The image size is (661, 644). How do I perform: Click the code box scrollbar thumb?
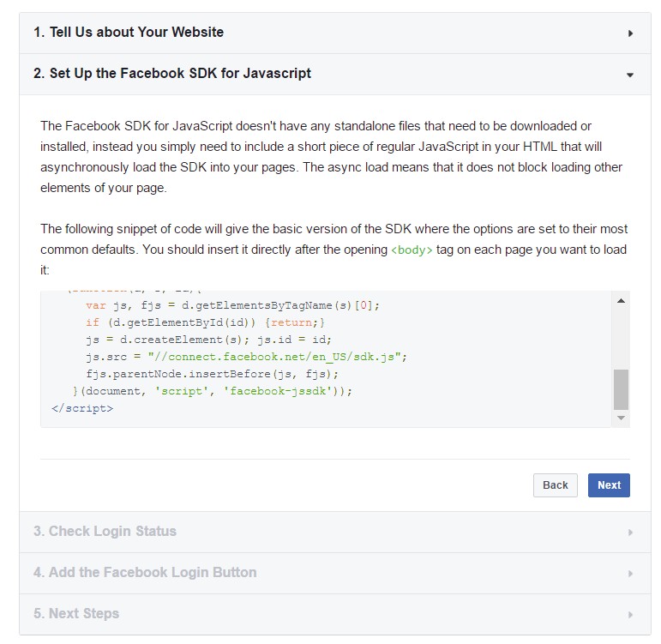click(621, 389)
